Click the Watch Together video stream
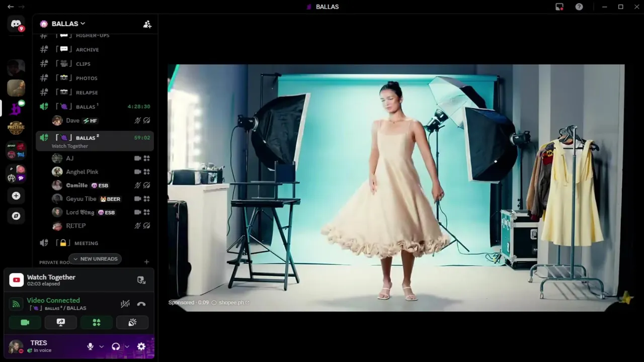The height and width of the screenshot is (362, 644). [x=396, y=188]
